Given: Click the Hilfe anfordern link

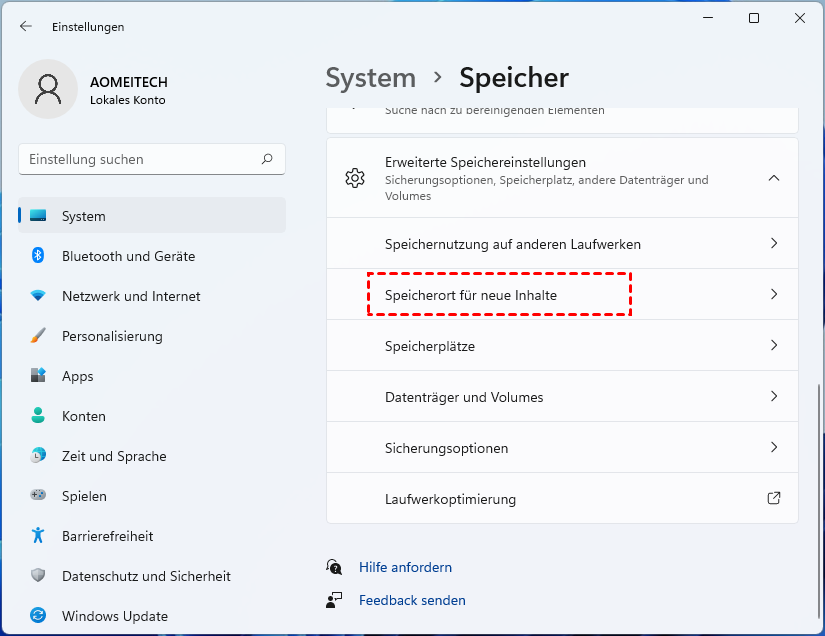Looking at the screenshot, I should coord(405,567).
